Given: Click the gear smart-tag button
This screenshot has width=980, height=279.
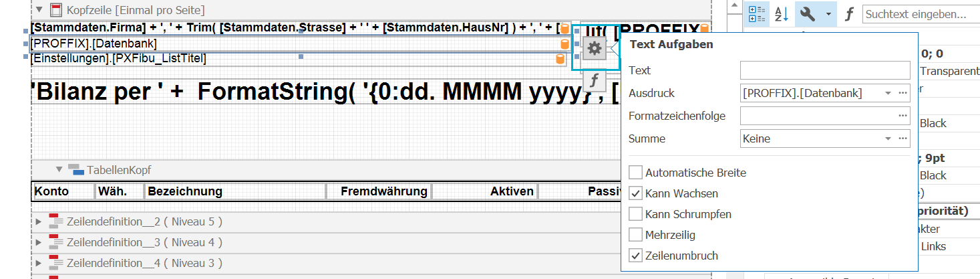Looking at the screenshot, I should (x=595, y=48).
